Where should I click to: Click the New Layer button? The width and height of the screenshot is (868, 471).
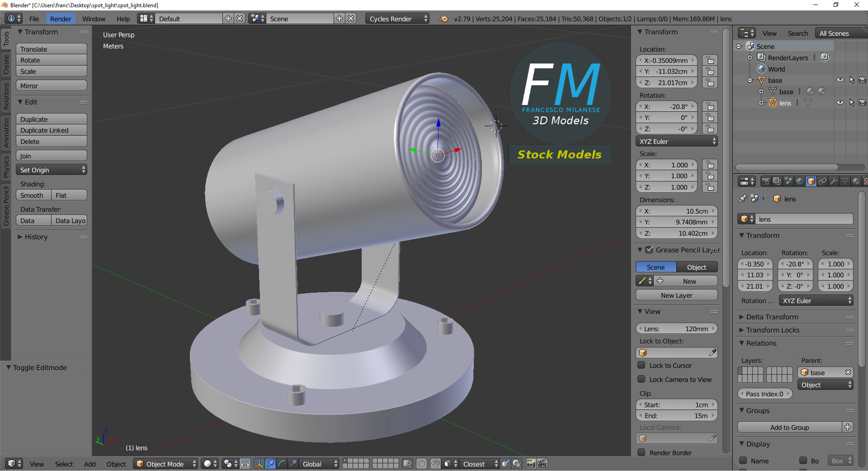pyautogui.click(x=677, y=295)
